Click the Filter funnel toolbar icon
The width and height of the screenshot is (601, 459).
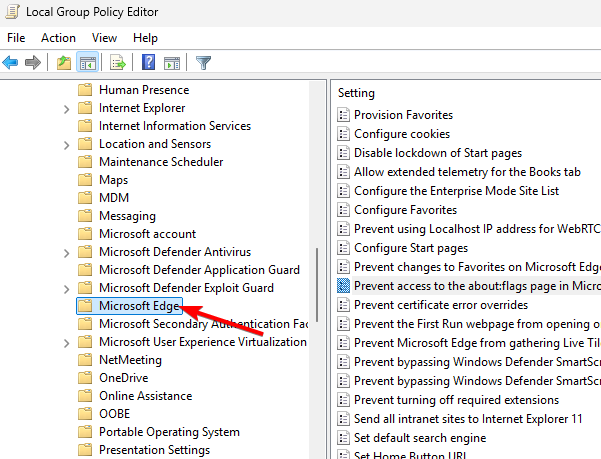(203, 62)
